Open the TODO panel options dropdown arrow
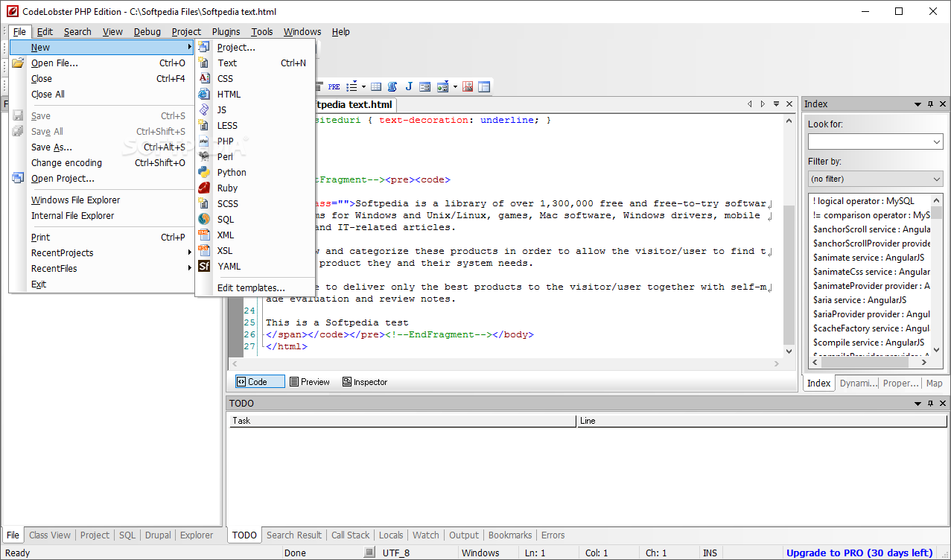Screen dimensions: 951x560 click(x=917, y=404)
